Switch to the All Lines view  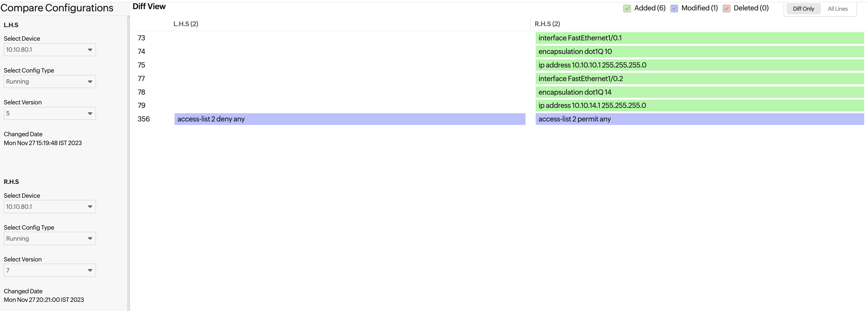[x=837, y=9]
